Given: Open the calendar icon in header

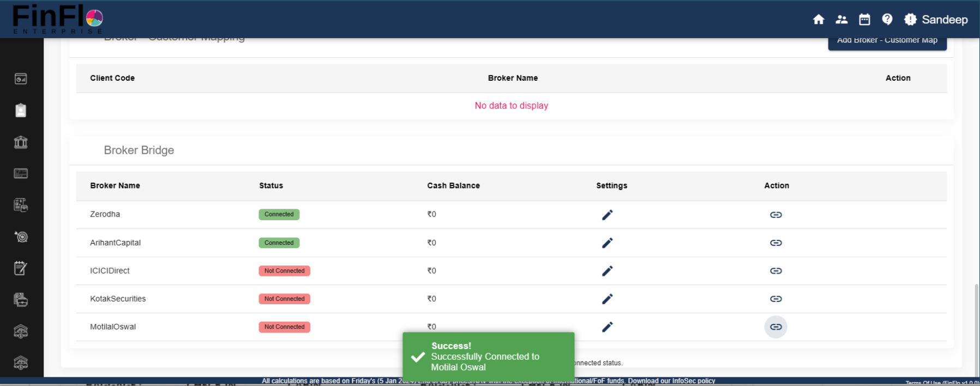Looking at the screenshot, I should point(864,20).
